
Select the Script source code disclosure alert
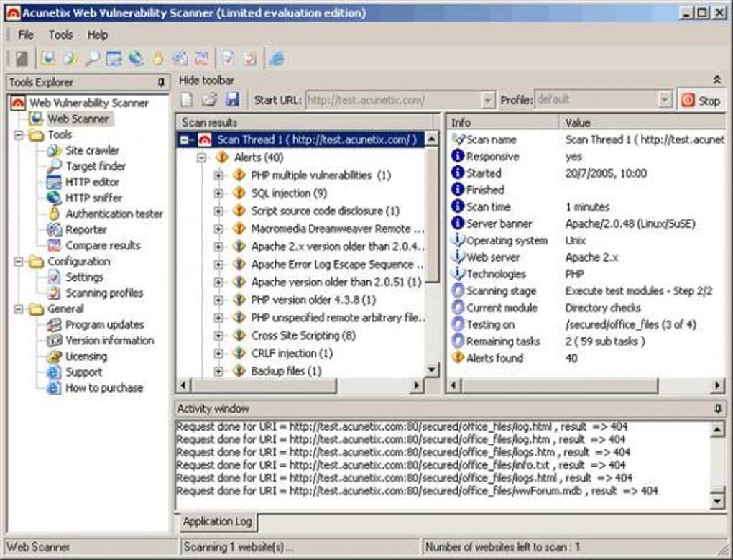click(x=325, y=211)
